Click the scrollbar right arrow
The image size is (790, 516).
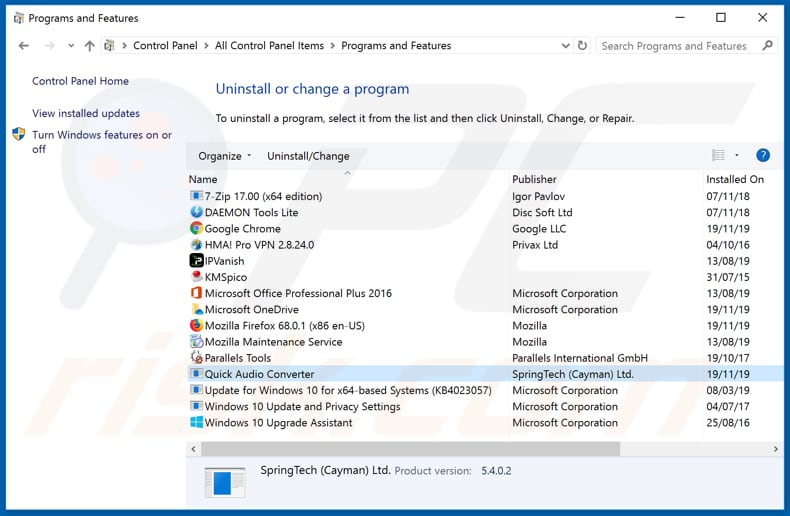coord(776,448)
